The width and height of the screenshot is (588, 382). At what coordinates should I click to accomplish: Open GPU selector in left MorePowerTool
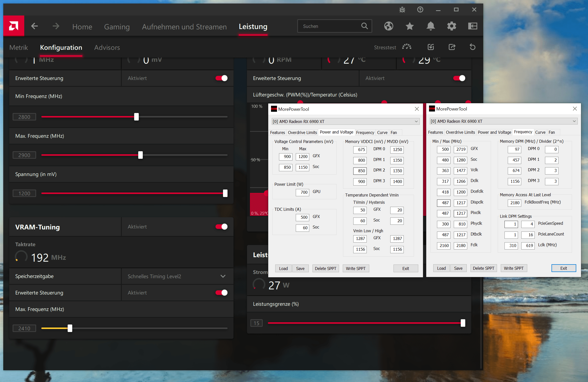pyautogui.click(x=345, y=121)
